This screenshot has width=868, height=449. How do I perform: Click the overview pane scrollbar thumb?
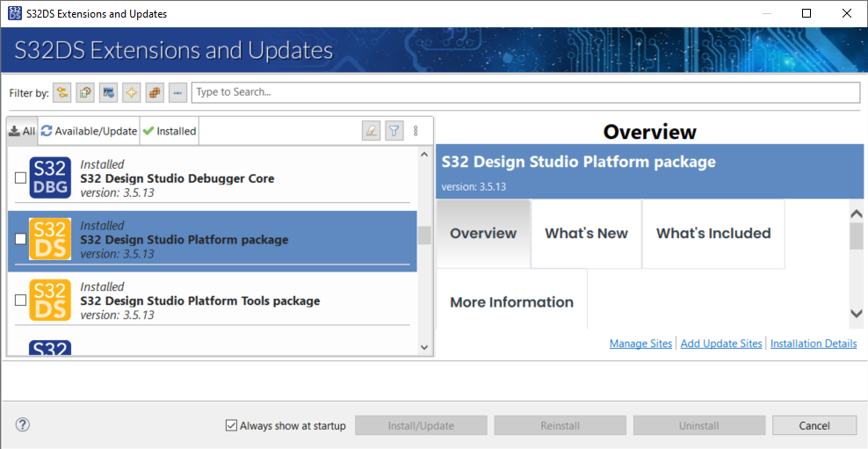[x=857, y=236]
